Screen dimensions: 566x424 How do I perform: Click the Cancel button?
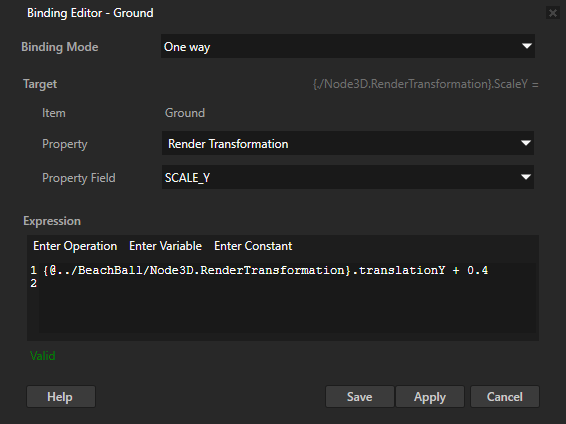505,397
